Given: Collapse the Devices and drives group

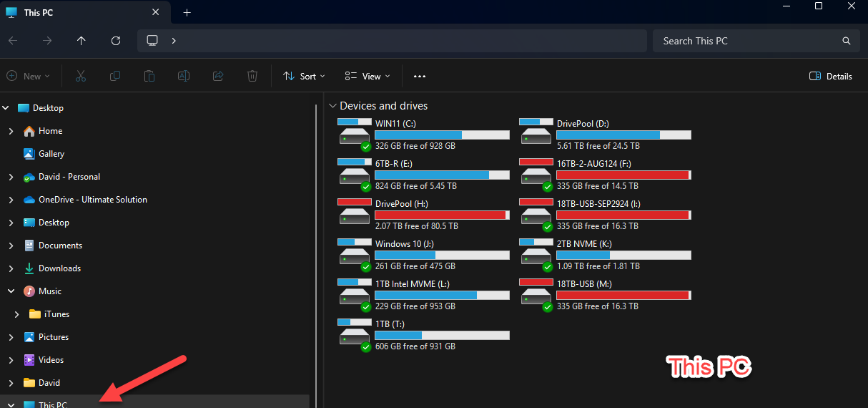Looking at the screenshot, I should pos(332,106).
